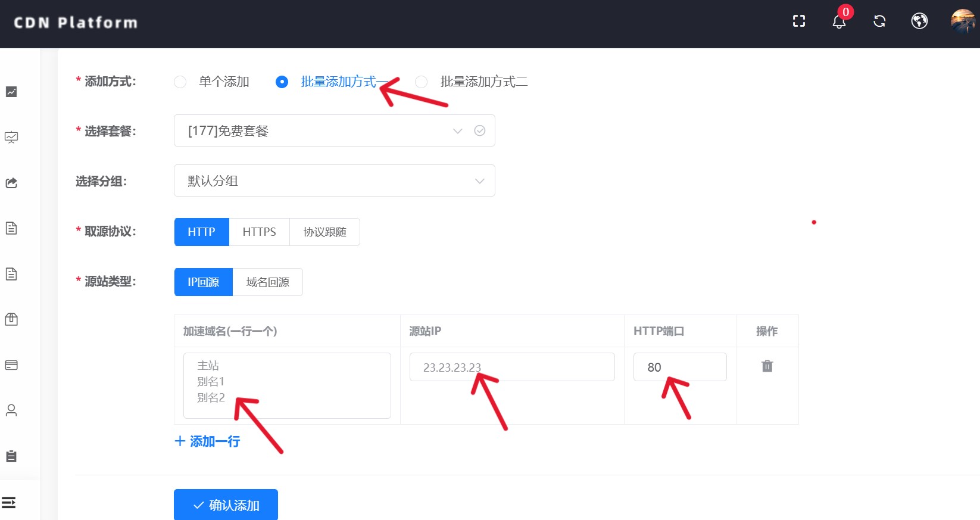Focus the 加速域名 textarea
This screenshot has height=520, width=980.
pos(287,385)
